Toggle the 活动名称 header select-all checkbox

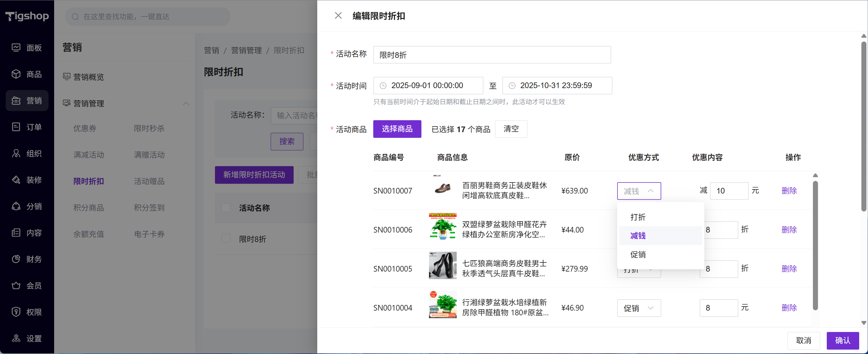click(x=226, y=208)
